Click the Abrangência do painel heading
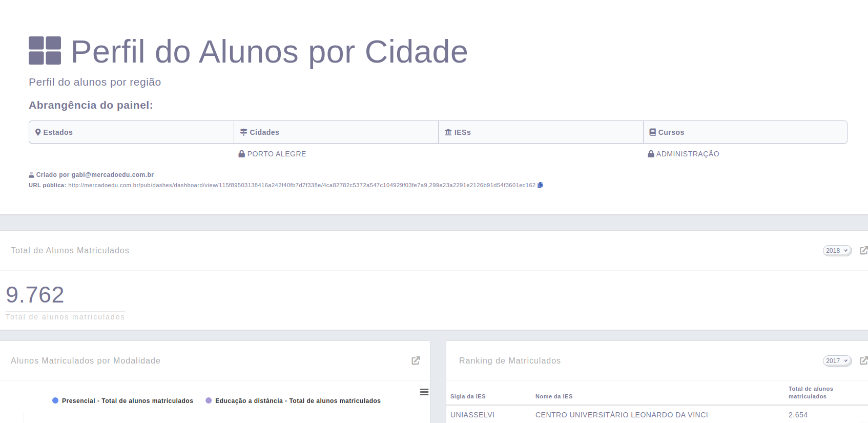Screen dimensions: 868x423 [91, 105]
